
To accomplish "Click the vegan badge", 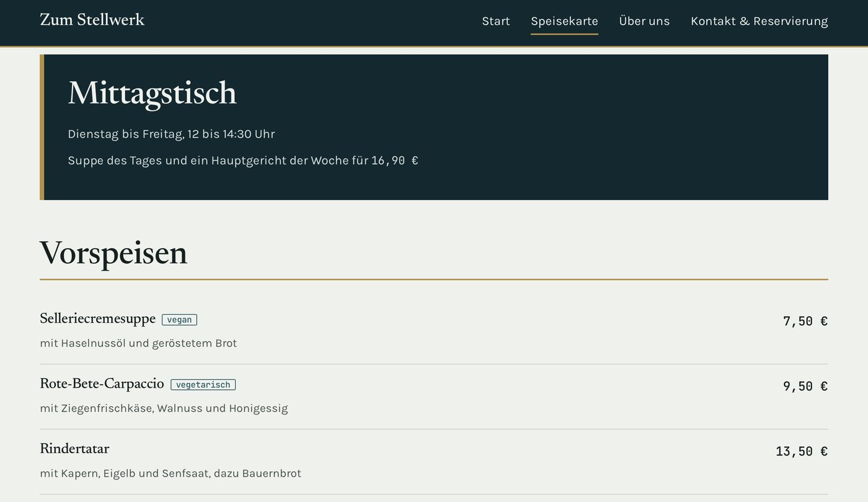I will (x=179, y=320).
